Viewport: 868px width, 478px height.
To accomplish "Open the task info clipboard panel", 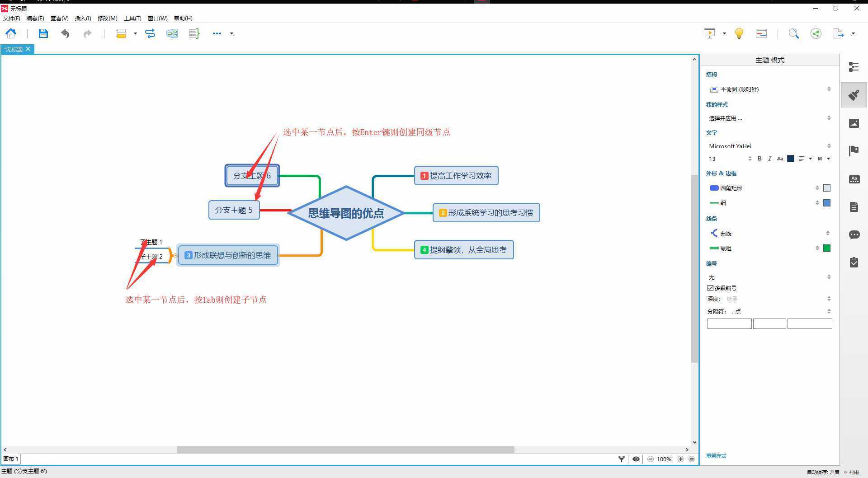I will 854,262.
